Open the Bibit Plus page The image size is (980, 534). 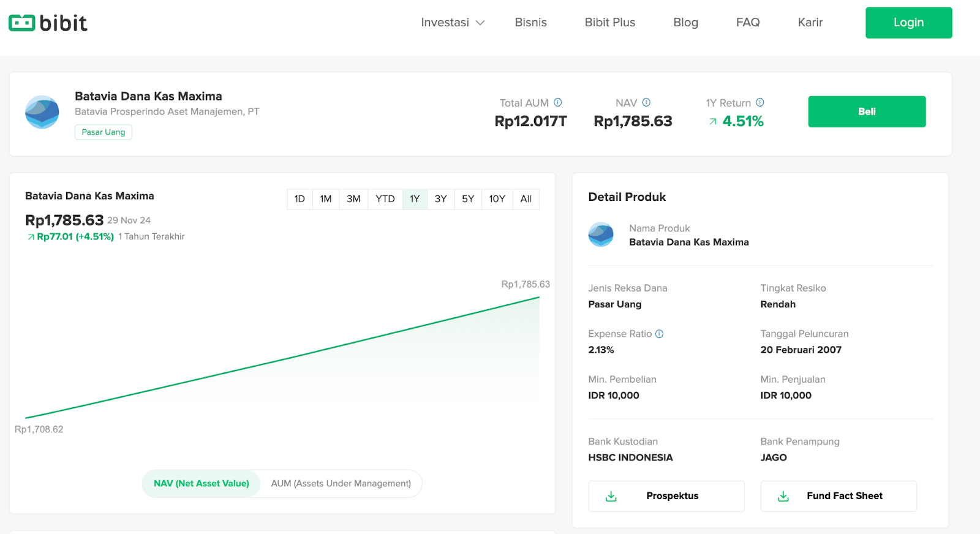610,23
